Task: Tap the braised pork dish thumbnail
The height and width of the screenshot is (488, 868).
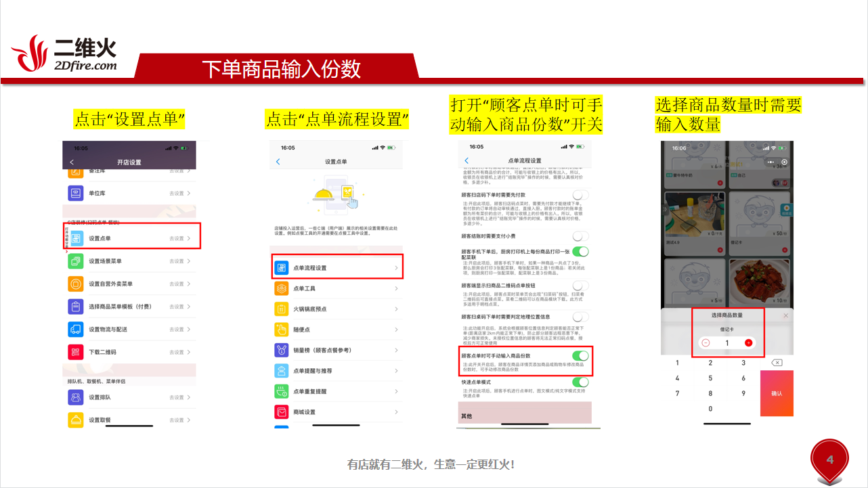Action: pos(760,283)
